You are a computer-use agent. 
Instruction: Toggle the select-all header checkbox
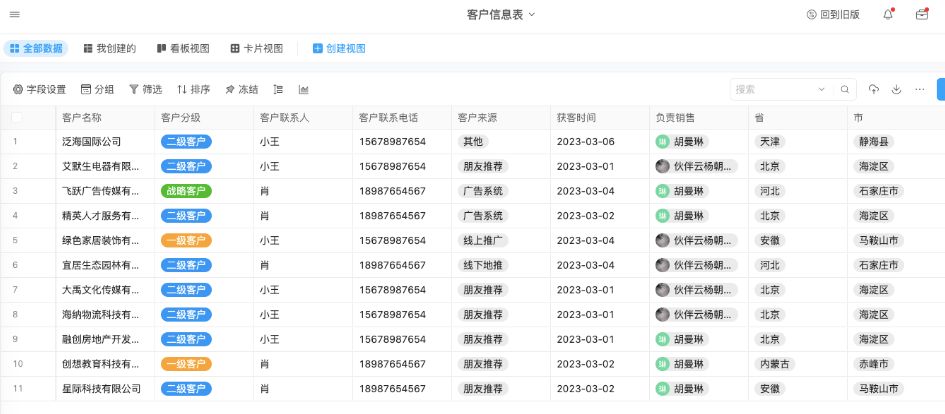(x=16, y=118)
